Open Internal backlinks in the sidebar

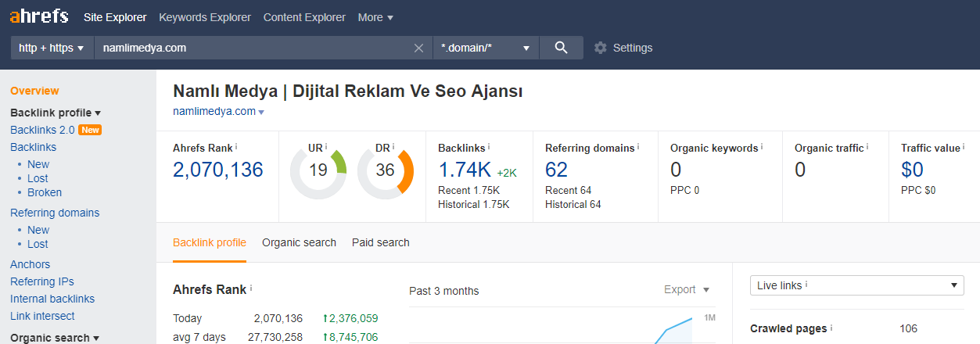[x=52, y=299]
